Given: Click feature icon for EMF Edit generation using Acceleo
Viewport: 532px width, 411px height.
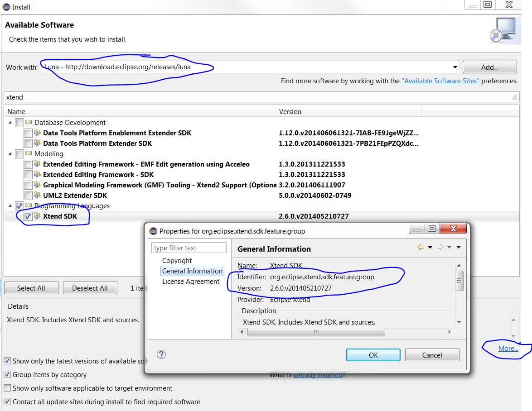Looking at the screenshot, I should point(37,164).
